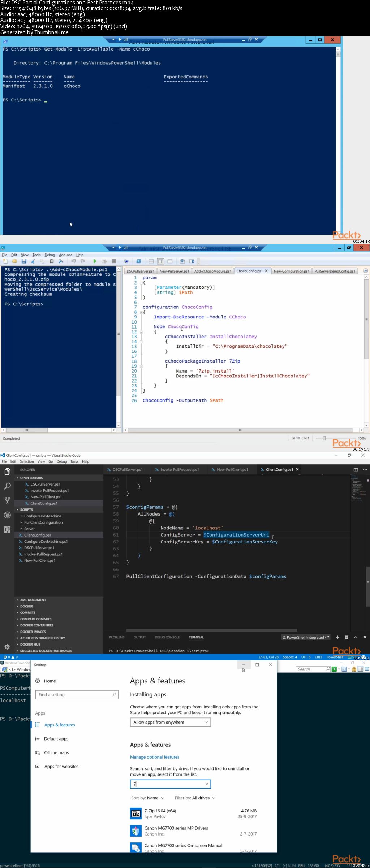Clear the app search box with X
370x868 pixels.
207,784
